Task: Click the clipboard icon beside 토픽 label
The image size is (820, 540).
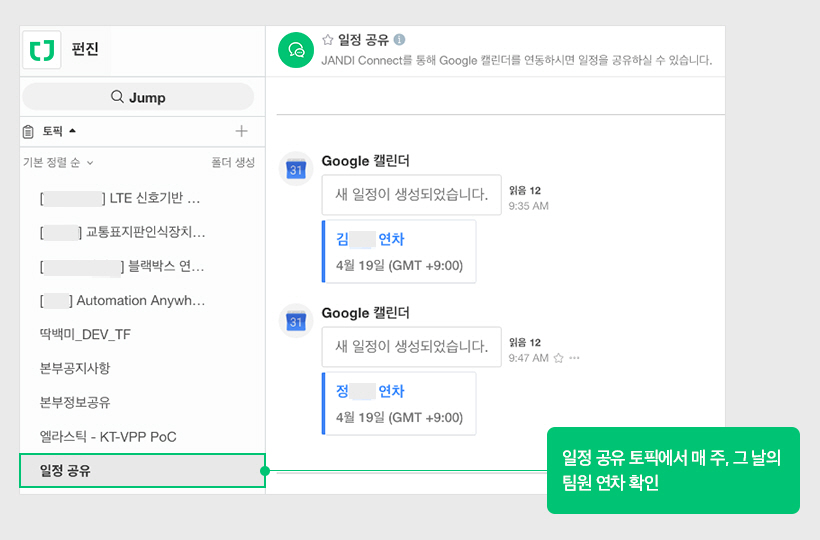Action: [28, 131]
